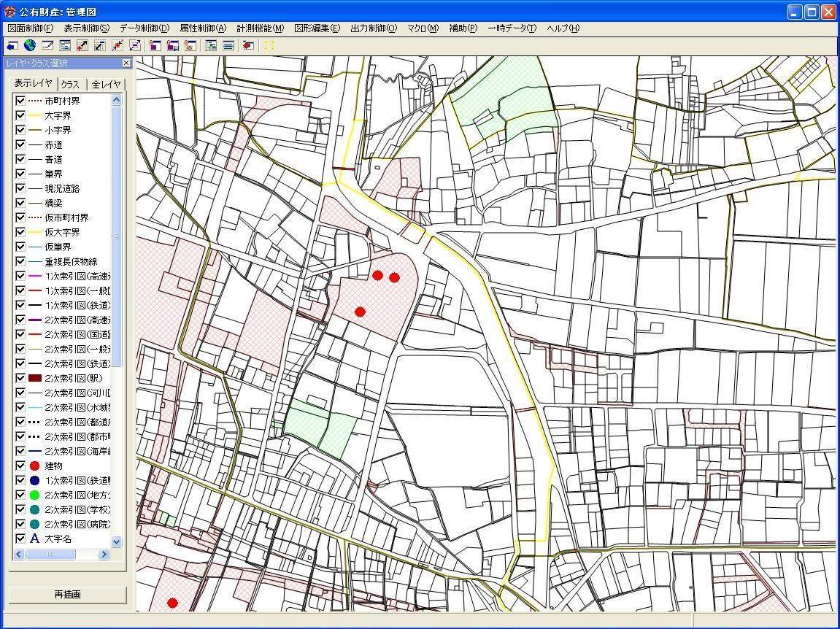Click the layer list scroll-down arrow
This screenshot has height=629, width=840.
(116, 542)
